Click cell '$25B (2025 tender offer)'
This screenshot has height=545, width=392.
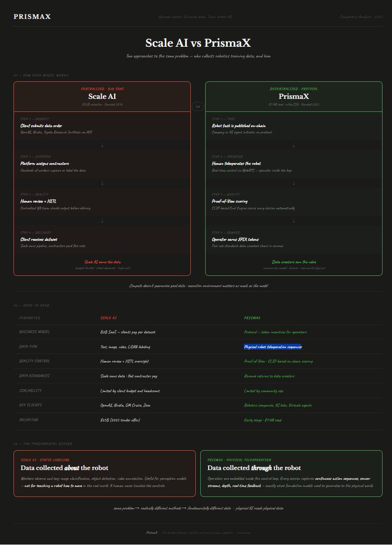click(120, 420)
